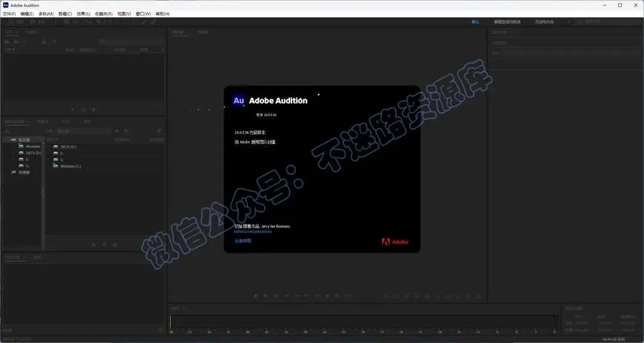Open the 帮助(H) menu
This screenshot has height=343, width=644.
[163, 14]
